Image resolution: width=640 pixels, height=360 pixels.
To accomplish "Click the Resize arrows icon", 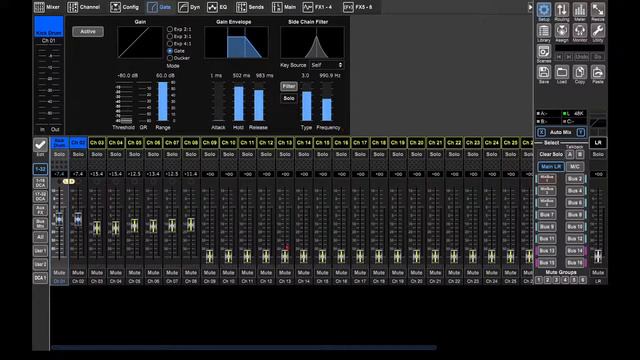I will [x=598, y=10].
